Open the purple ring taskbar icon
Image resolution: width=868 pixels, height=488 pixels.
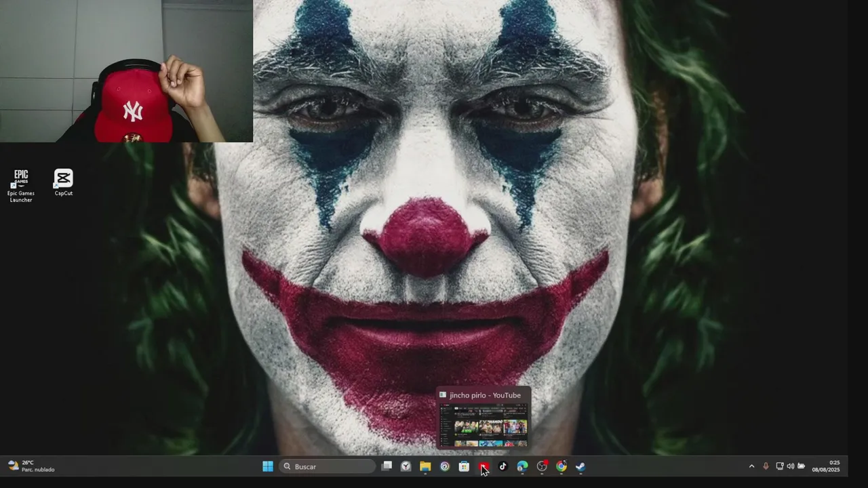tap(445, 466)
